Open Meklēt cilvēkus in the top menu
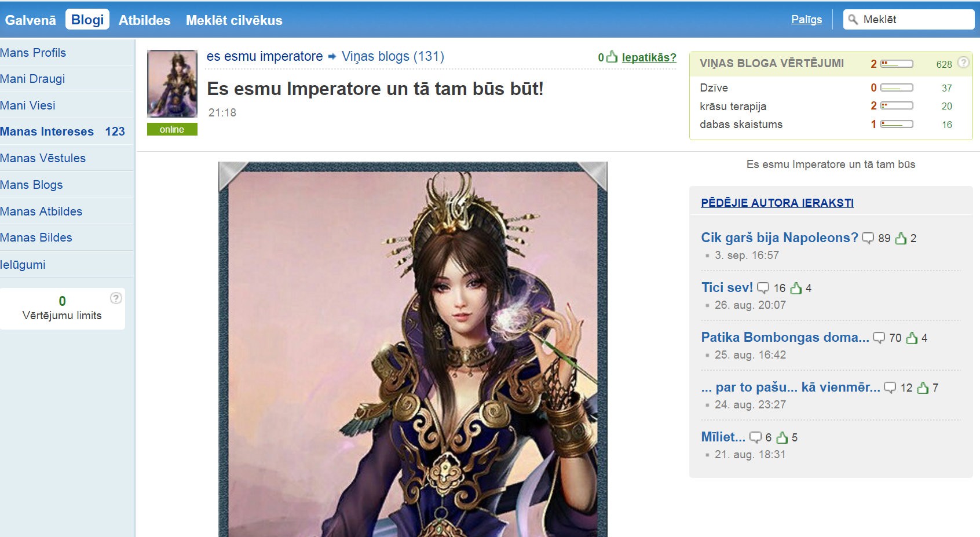This screenshot has width=980, height=537. tap(234, 20)
